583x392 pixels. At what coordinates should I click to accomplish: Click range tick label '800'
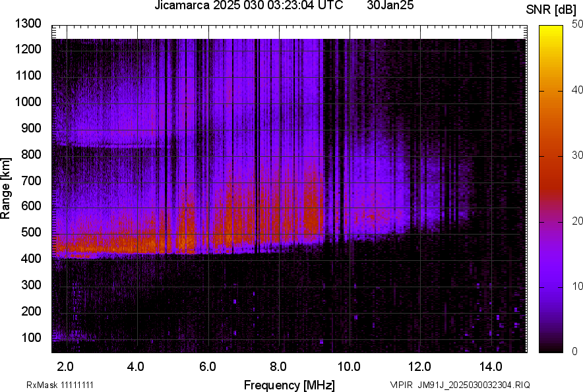point(31,154)
